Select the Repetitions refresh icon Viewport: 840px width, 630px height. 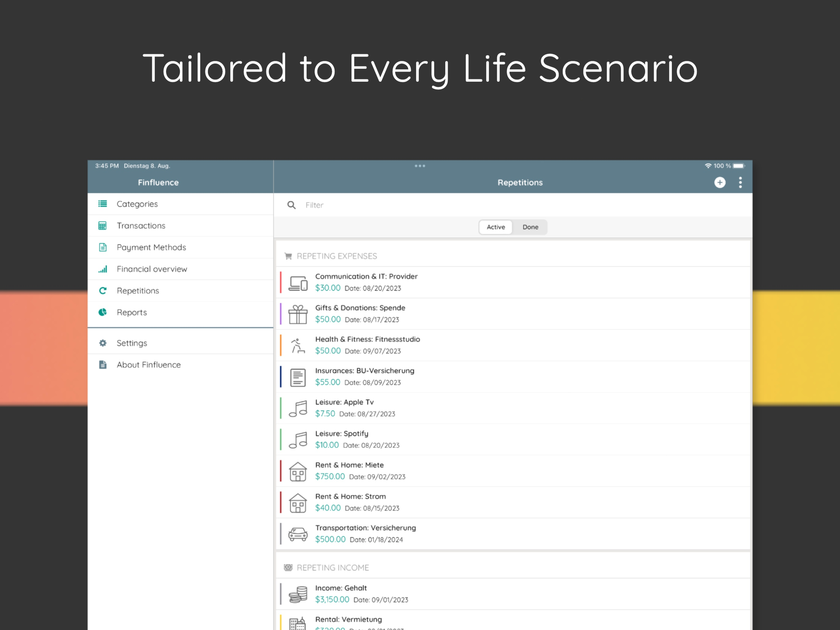click(x=102, y=291)
